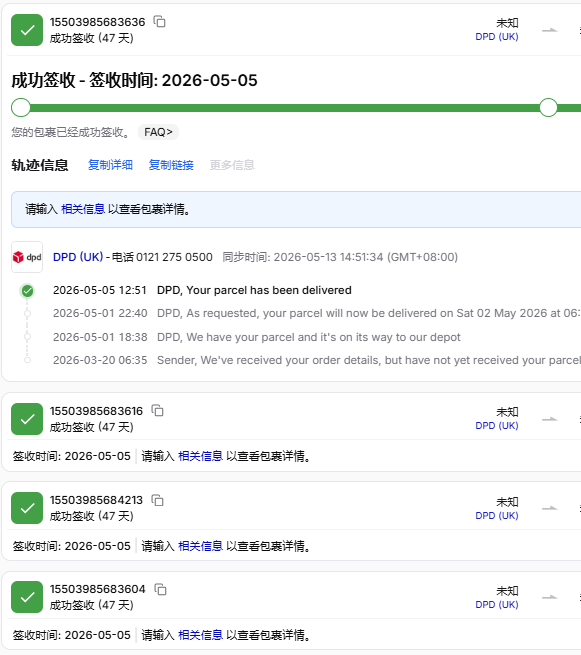The image size is (581, 655).
Task: Open DPD (UK) carrier link for 15503985684213
Action: pyautogui.click(x=497, y=515)
